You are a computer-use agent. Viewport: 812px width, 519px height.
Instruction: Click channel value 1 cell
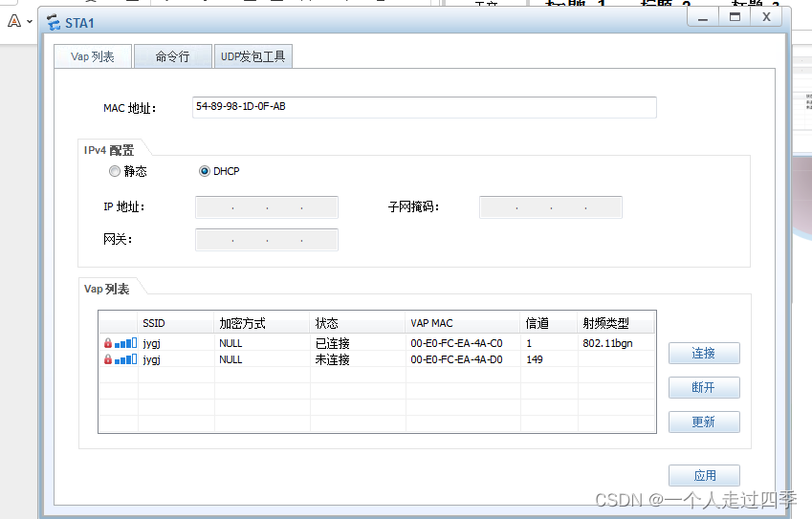(x=529, y=343)
